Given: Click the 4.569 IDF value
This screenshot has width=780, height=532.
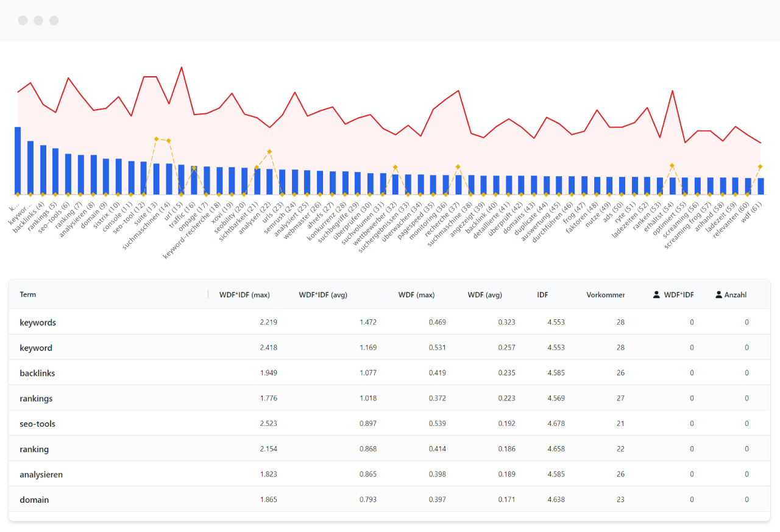Looking at the screenshot, I should coord(556,399).
